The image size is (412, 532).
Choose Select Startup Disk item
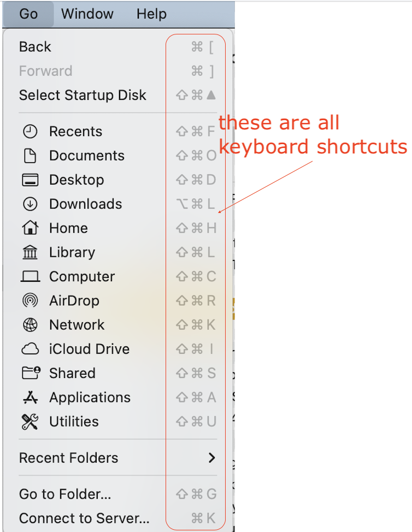click(83, 95)
